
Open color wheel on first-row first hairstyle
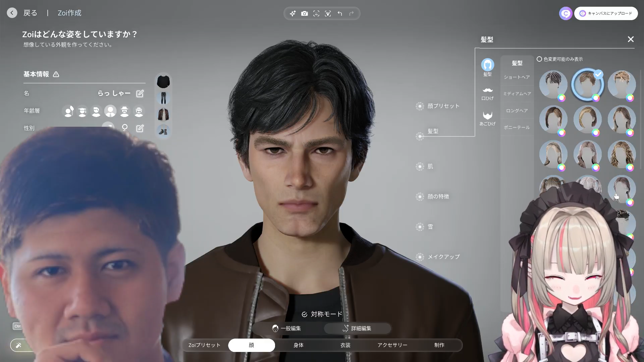[x=562, y=98]
